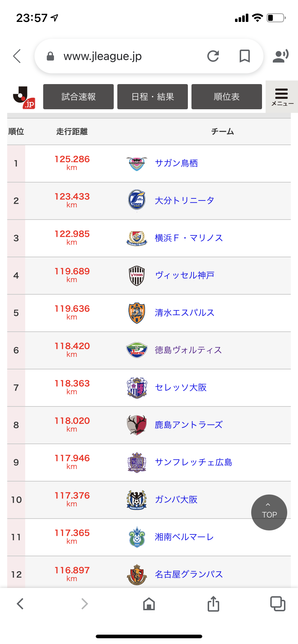Screen dimensions: 298x644
Task: Tap the browser forward arrow at bottom
Action: 85,604
